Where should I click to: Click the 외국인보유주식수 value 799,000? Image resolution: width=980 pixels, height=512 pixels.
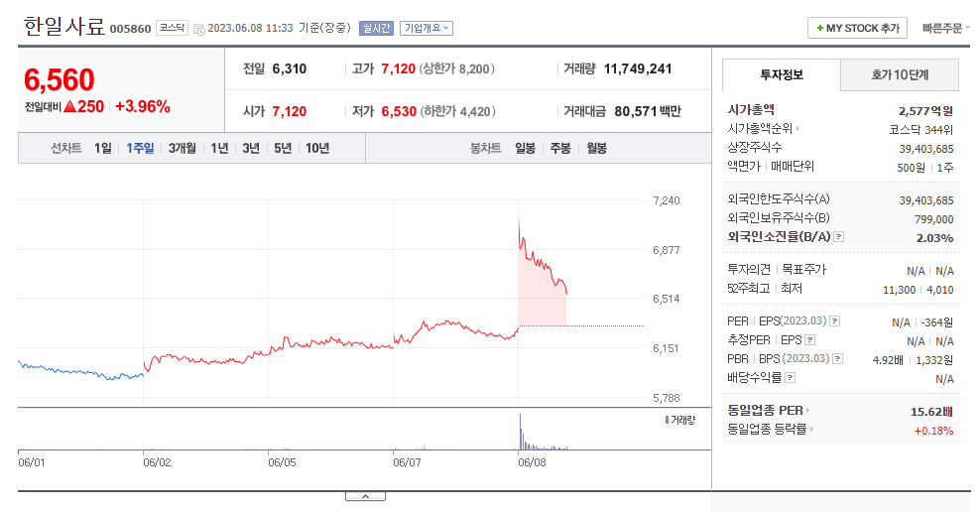click(933, 219)
